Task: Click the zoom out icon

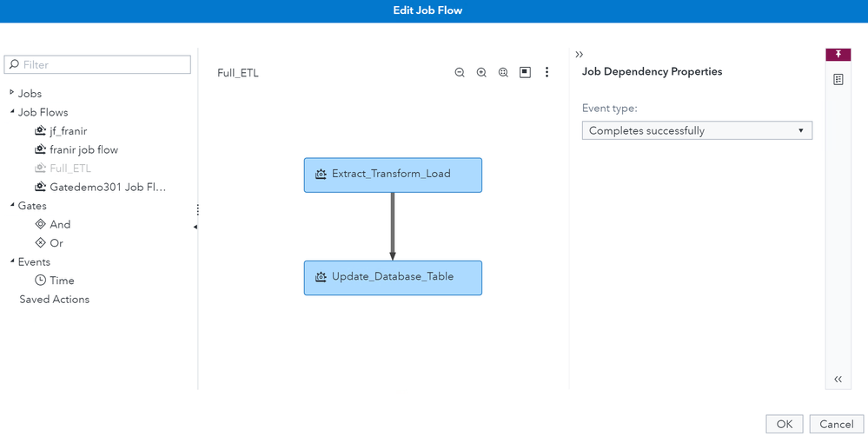Action: pyautogui.click(x=460, y=73)
